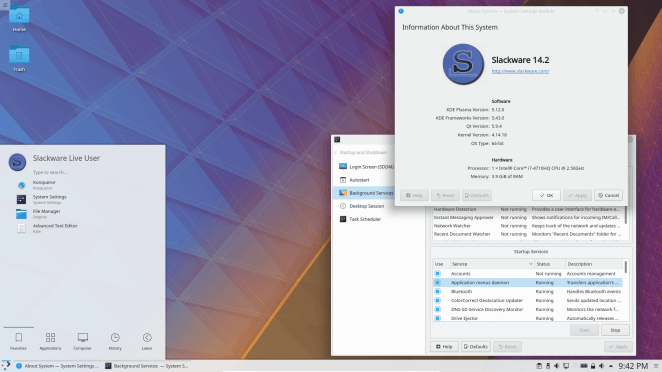Click the Start button under Startup Services
The image size is (662, 372).
(x=584, y=330)
